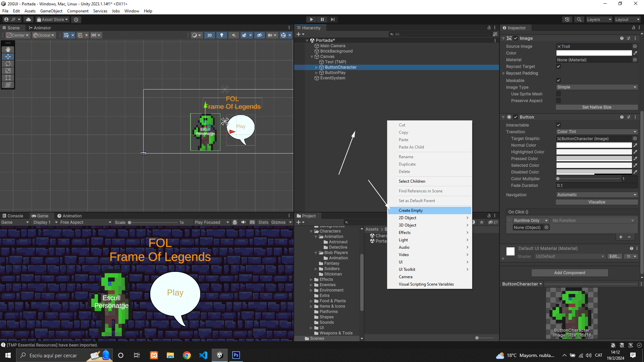This screenshot has height=362, width=644.
Task: Click the Add Component button
Action: click(x=570, y=273)
